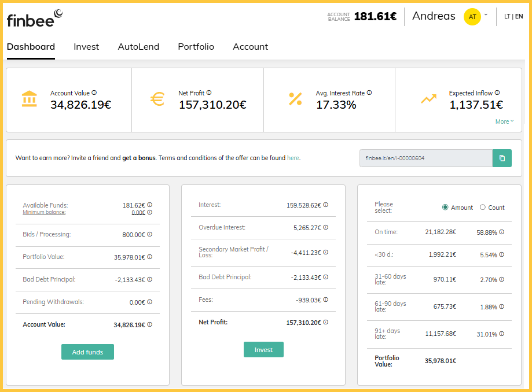Show info for top Net Profit card
This screenshot has height=392, width=532.
[x=209, y=93]
